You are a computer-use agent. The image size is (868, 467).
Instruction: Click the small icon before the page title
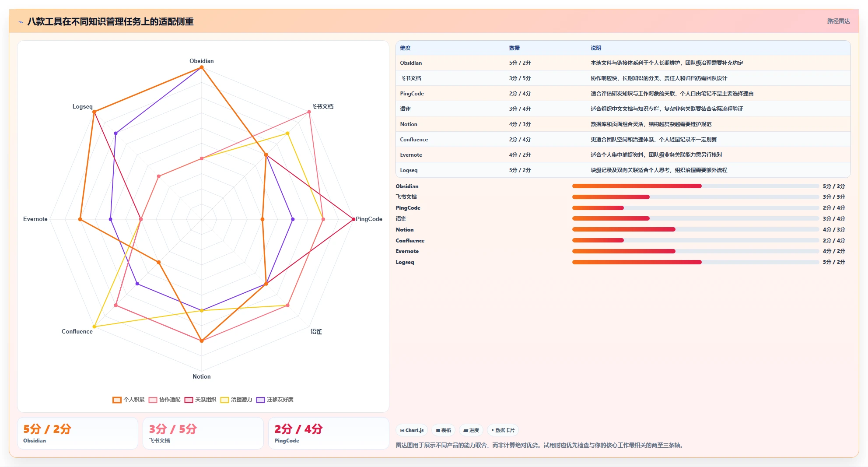(x=21, y=22)
